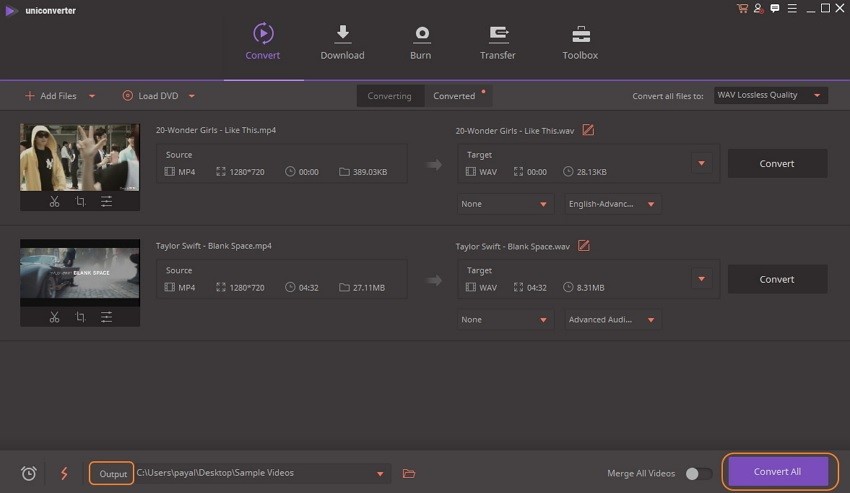850x493 pixels.
Task: Click the Load DVD button
Action: pyautogui.click(x=151, y=96)
